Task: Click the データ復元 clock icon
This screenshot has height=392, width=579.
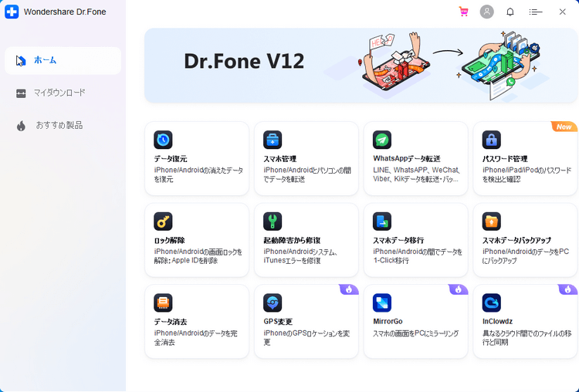Action: coord(163,140)
